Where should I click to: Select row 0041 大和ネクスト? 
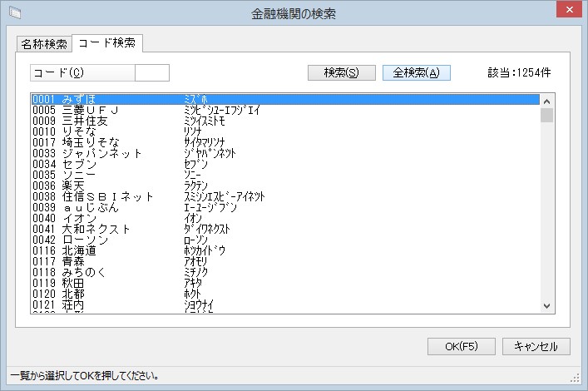tap(285, 229)
